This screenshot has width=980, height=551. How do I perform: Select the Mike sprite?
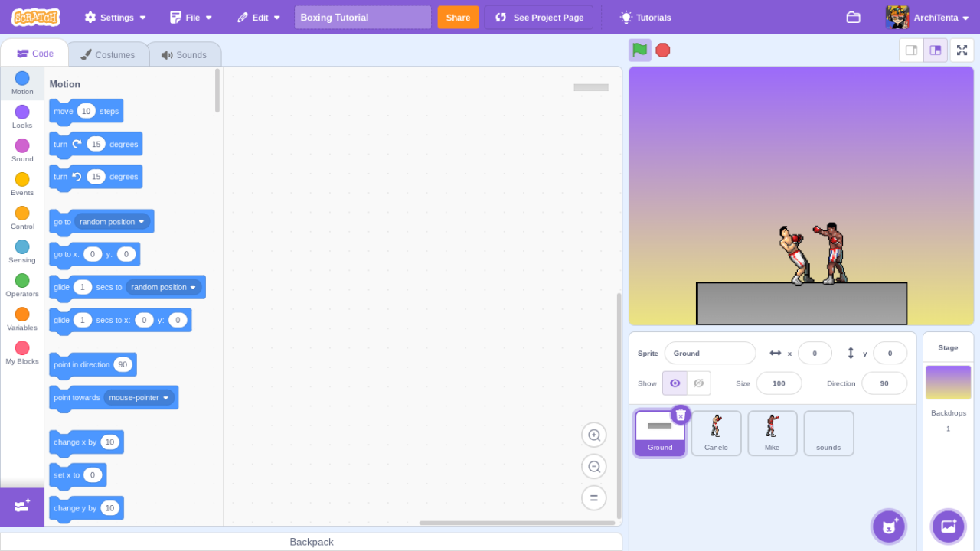pyautogui.click(x=772, y=433)
